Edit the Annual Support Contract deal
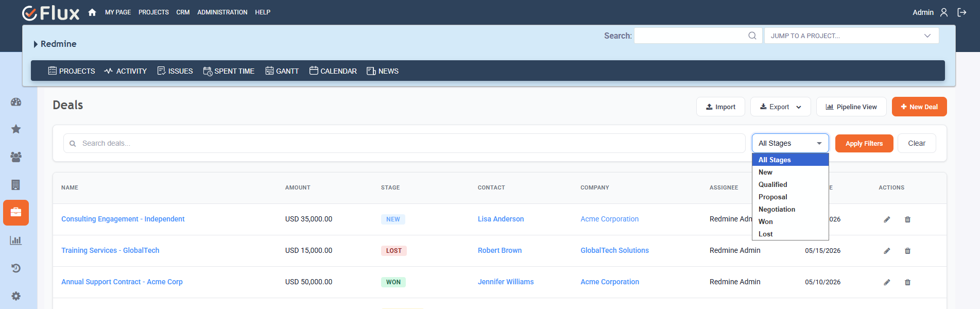 pyautogui.click(x=887, y=282)
